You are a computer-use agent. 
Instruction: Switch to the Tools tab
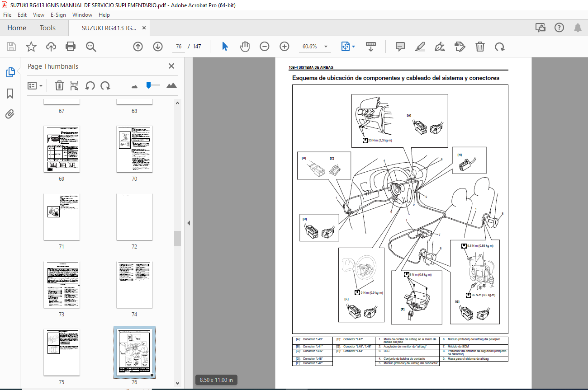click(x=47, y=28)
